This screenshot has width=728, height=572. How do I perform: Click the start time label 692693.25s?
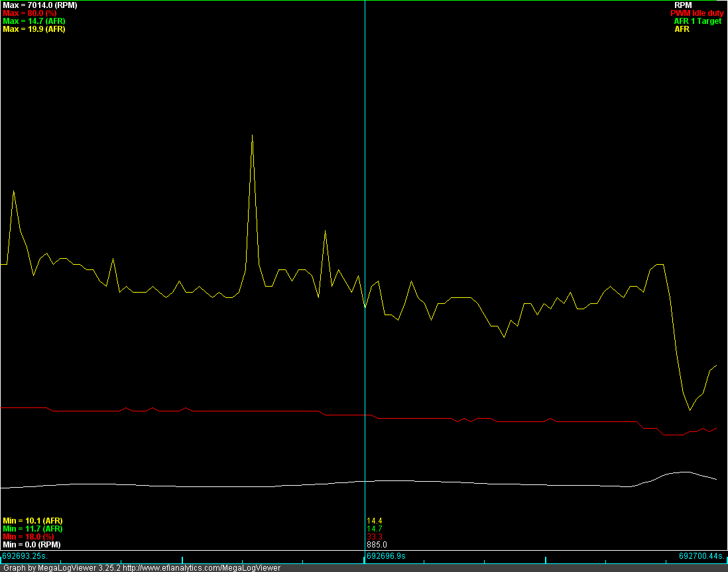[x=25, y=555]
